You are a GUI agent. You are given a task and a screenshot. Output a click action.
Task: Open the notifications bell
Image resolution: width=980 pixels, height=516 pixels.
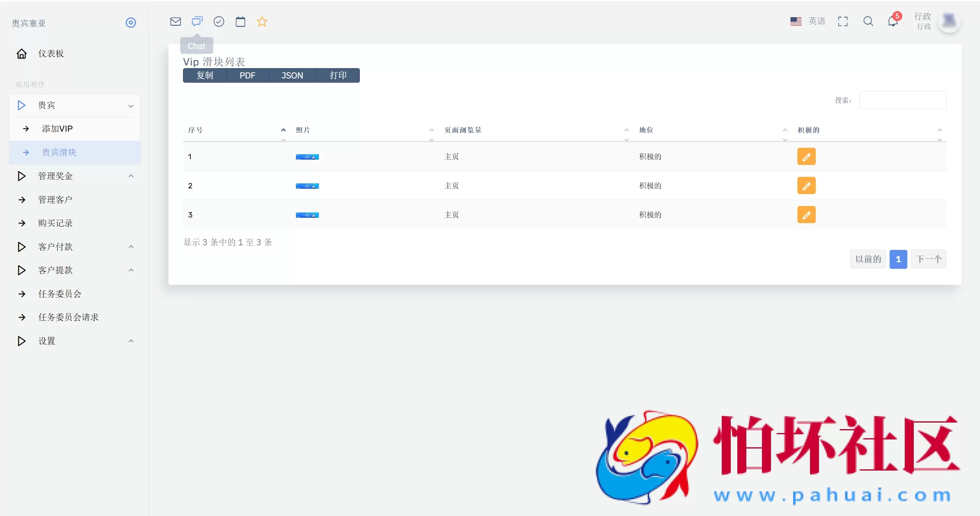[x=893, y=21]
